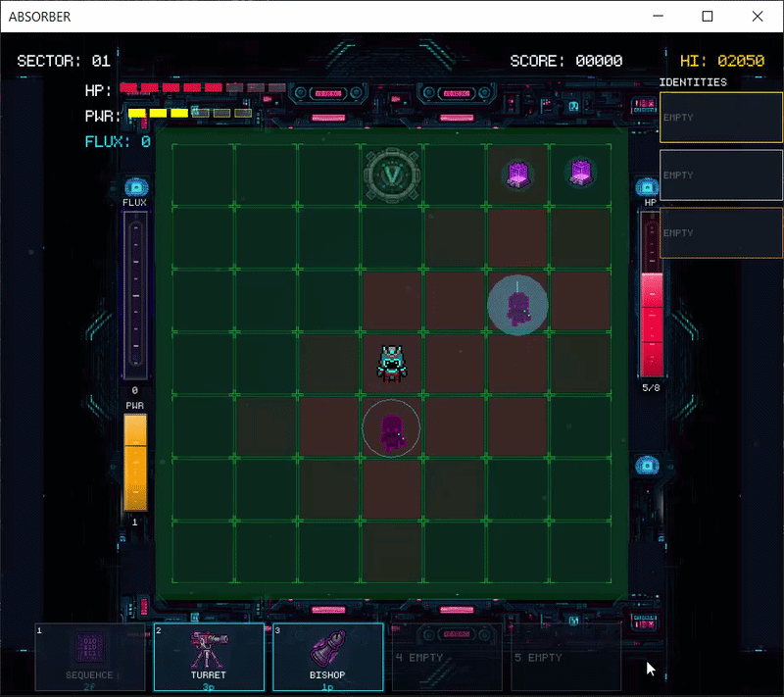Close the ABSORBER window
Screen dimensions: 784x697
758,17
